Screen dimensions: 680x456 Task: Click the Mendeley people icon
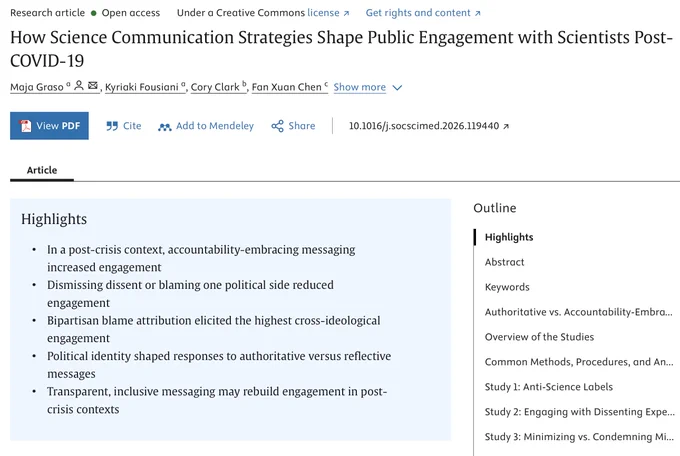click(164, 127)
